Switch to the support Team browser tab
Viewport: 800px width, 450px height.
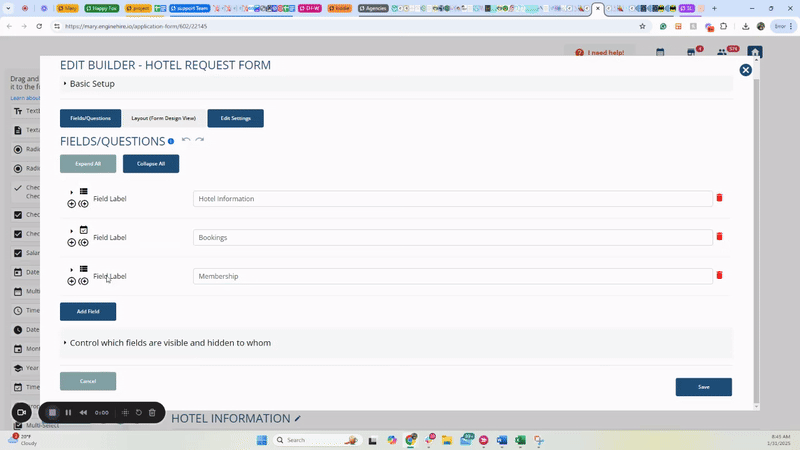[190, 8]
